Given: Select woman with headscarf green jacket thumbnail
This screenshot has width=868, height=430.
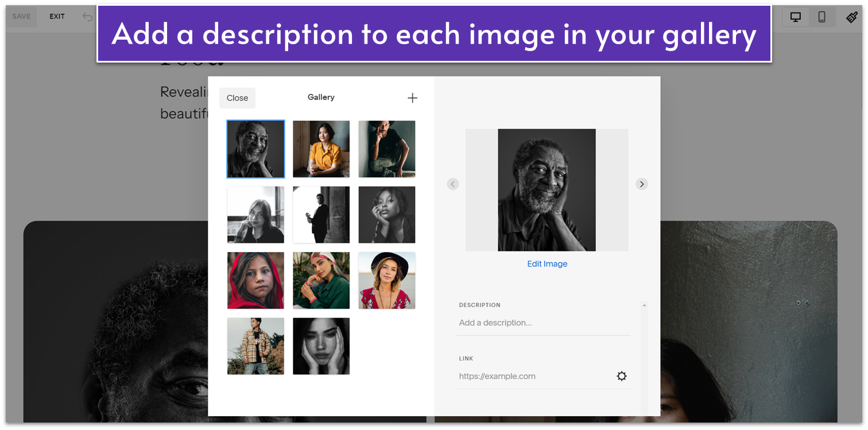Looking at the screenshot, I should (x=321, y=281).
